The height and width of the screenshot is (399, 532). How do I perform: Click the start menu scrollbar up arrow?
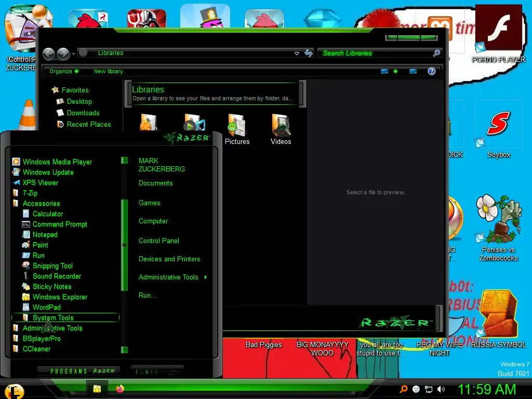point(125,160)
